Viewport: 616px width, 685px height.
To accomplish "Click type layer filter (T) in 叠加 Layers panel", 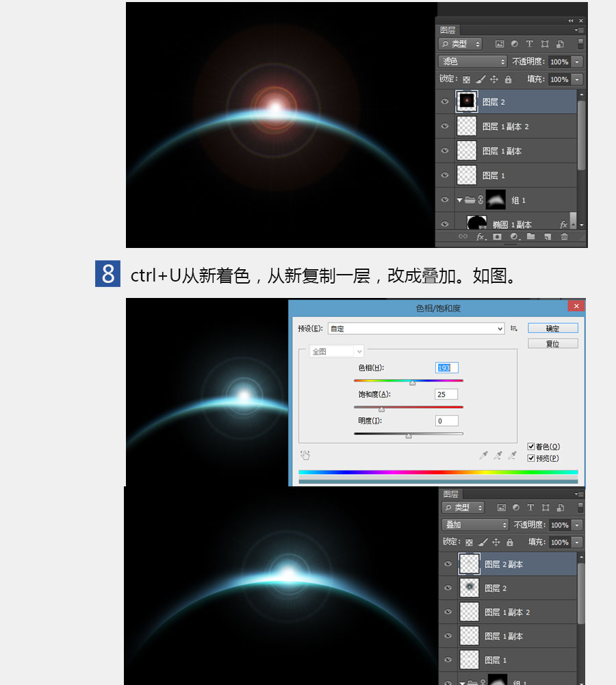I will coord(530,507).
